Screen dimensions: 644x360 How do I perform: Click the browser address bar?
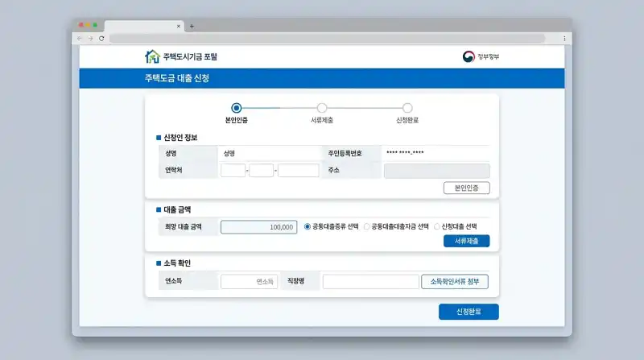(327, 39)
